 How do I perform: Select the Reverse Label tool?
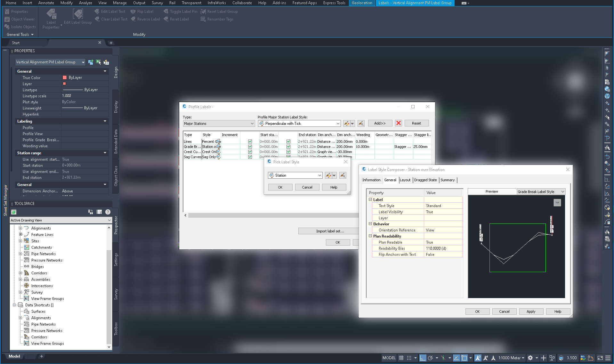coord(146,19)
